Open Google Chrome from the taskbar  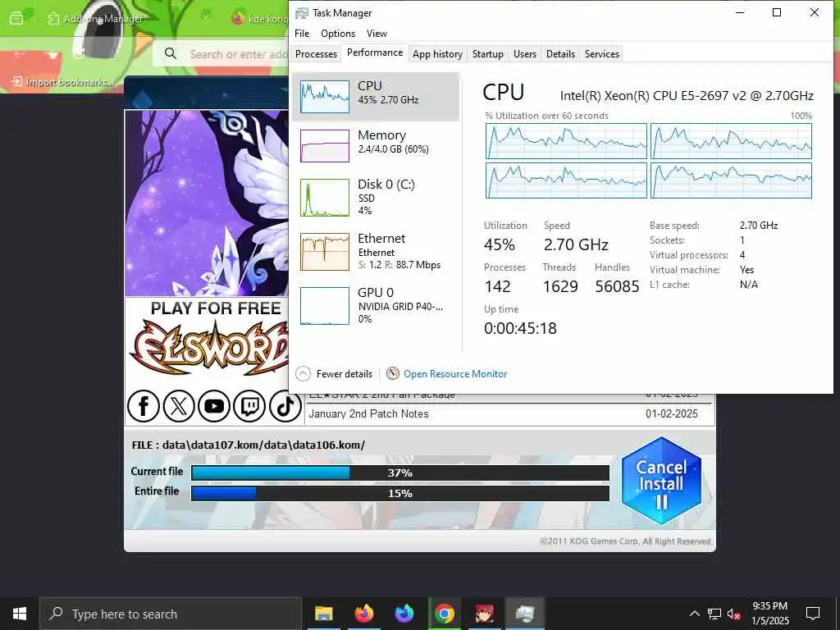pos(444,614)
